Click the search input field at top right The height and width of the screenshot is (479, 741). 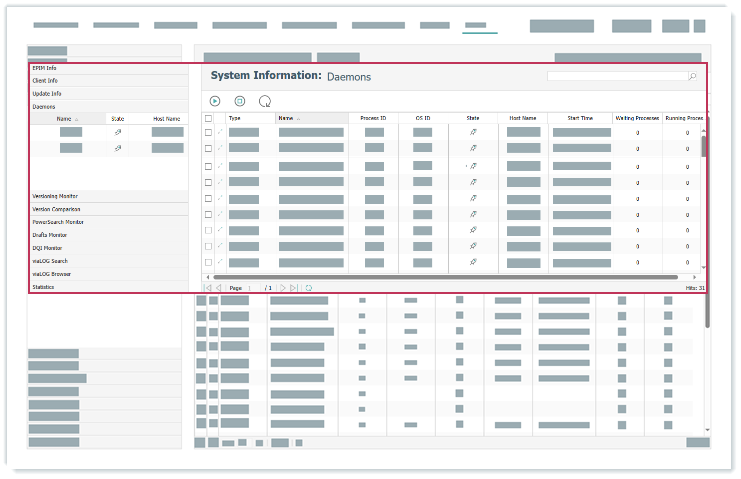pyautogui.click(x=615, y=76)
